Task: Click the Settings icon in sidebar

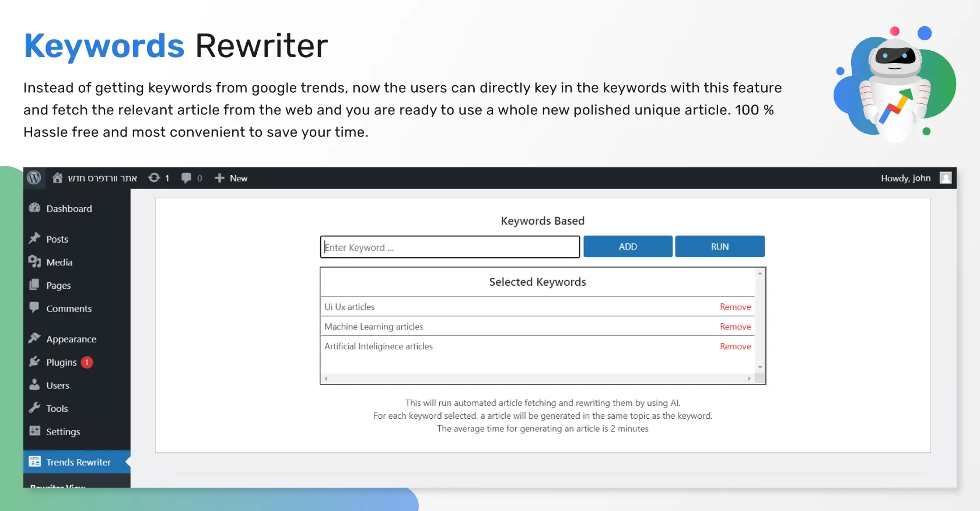Action: coord(34,431)
